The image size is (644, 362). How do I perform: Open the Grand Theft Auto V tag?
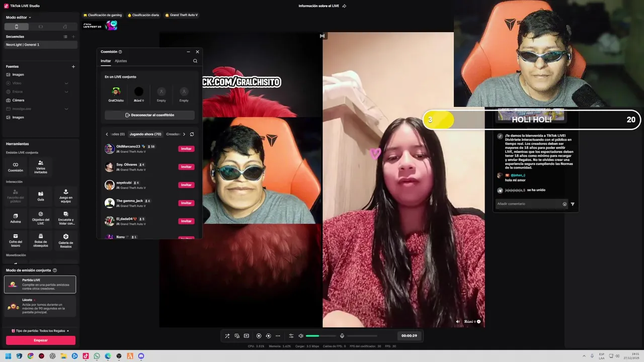181,15
